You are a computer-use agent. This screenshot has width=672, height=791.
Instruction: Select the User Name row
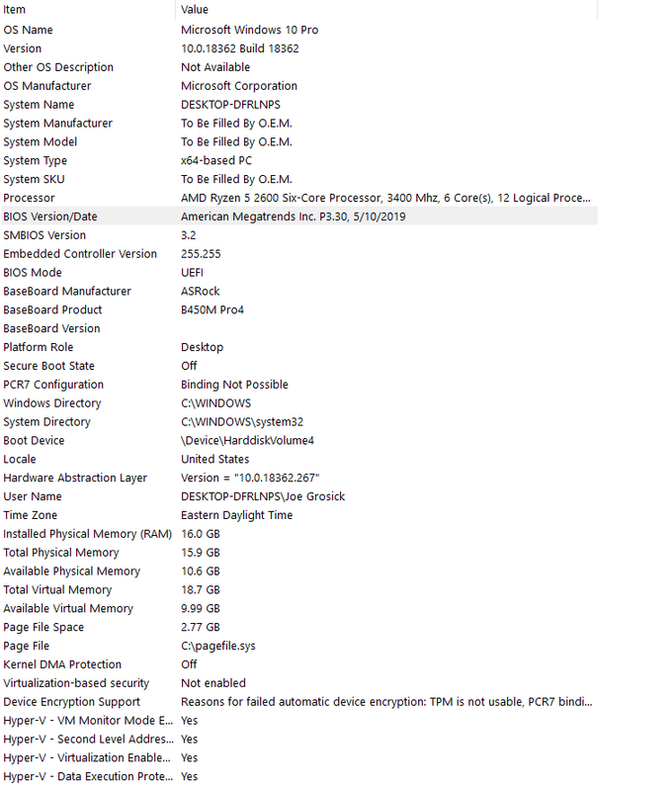(299, 496)
